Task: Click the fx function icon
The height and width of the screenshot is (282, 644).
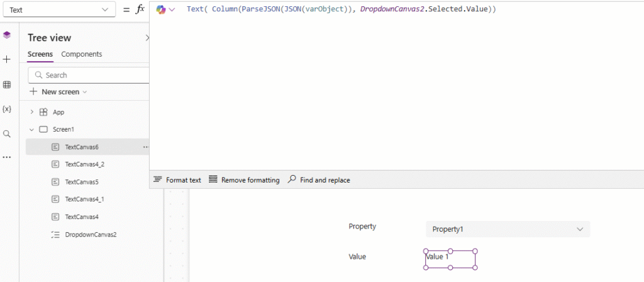Action: pyautogui.click(x=140, y=9)
